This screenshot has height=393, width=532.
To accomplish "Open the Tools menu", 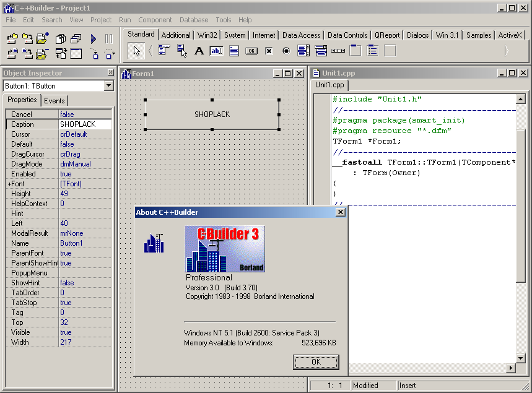I will pyautogui.click(x=223, y=20).
